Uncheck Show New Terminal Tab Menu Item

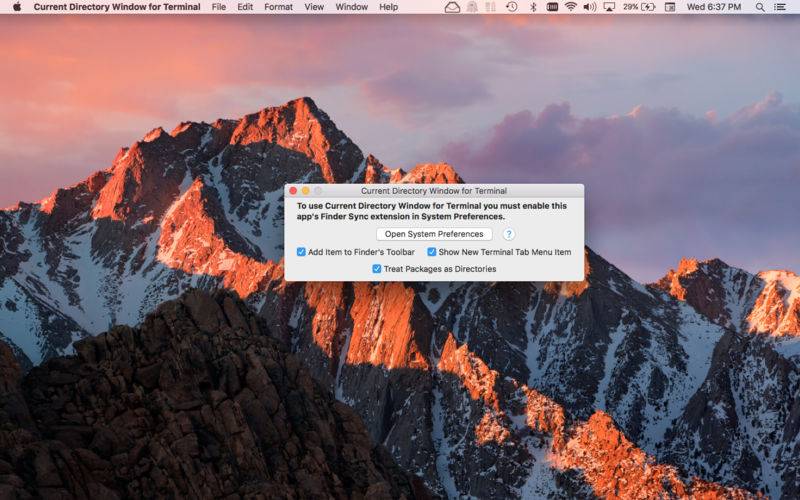click(432, 252)
